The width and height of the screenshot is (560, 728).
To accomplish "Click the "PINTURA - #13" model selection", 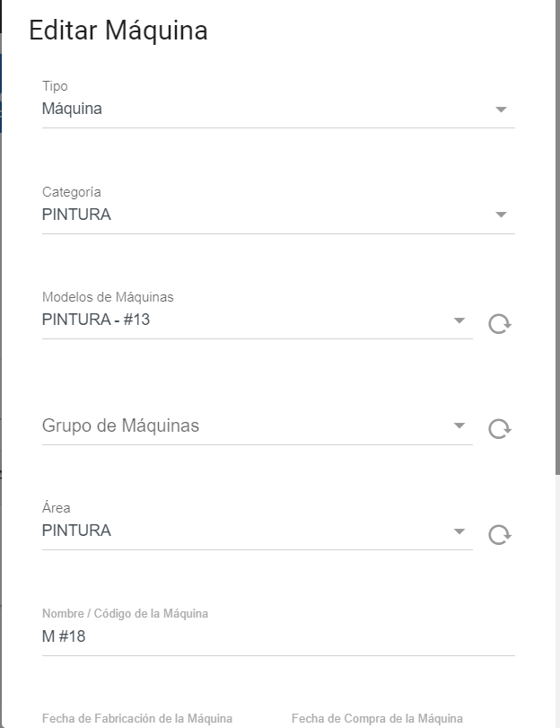I will [96, 319].
